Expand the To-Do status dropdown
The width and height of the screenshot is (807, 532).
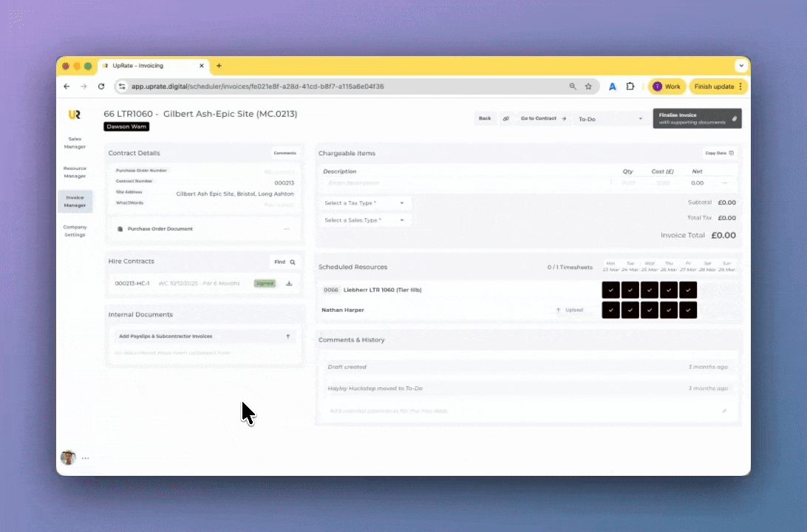click(x=610, y=118)
